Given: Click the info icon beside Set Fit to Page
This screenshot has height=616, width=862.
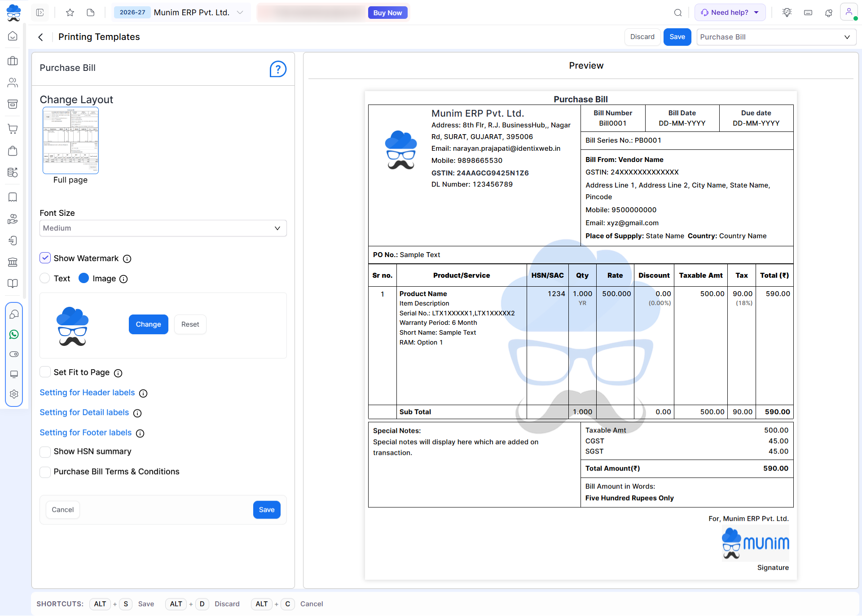Looking at the screenshot, I should point(118,373).
